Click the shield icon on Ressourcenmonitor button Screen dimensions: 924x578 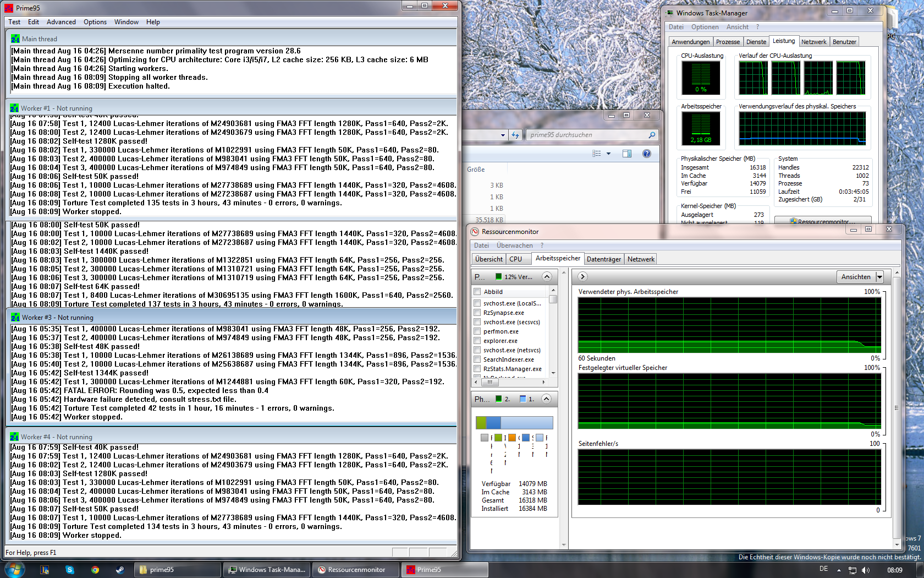tap(794, 221)
